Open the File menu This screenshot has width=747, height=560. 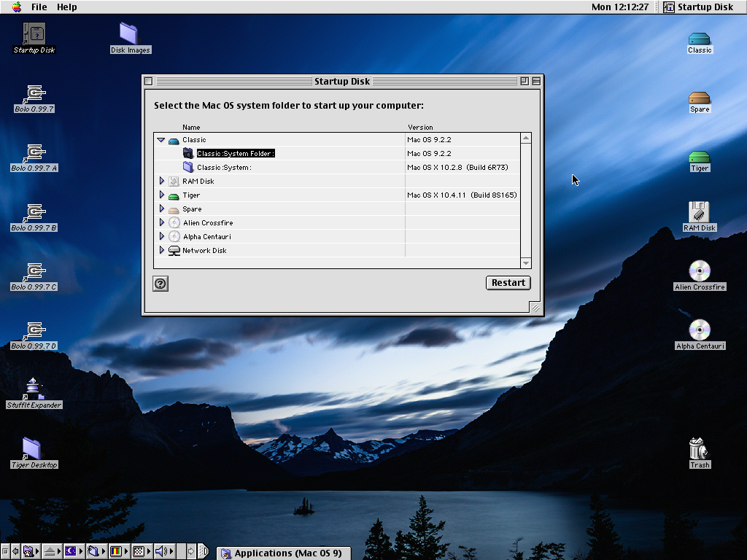[x=39, y=7]
